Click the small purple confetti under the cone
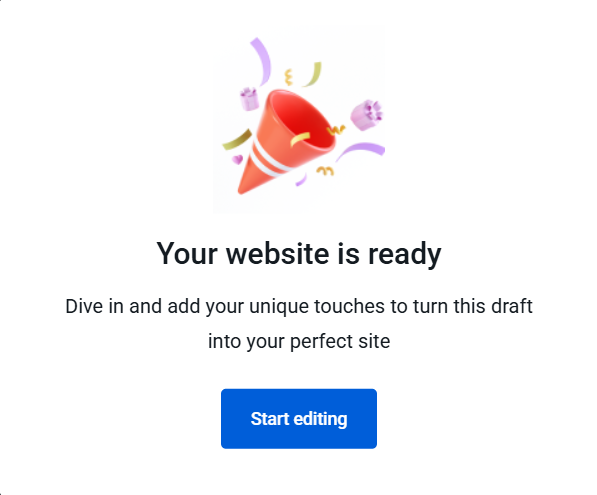 (301, 180)
